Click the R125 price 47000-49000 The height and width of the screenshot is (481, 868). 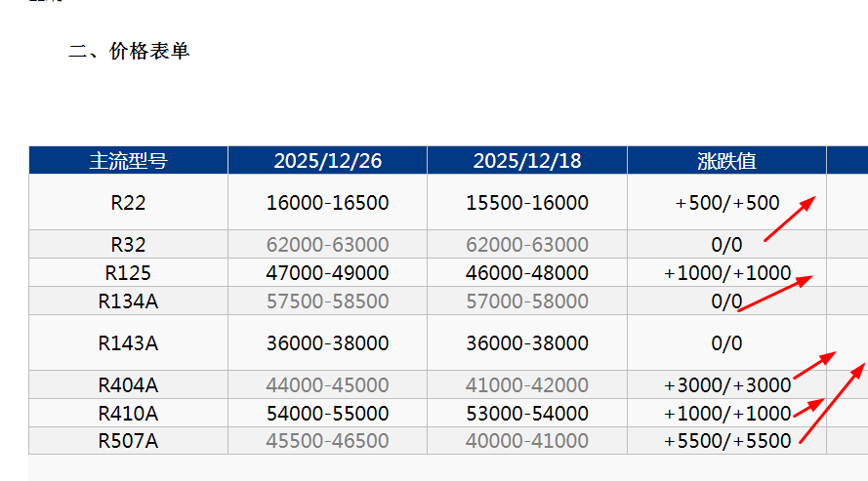click(x=328, y=272)
